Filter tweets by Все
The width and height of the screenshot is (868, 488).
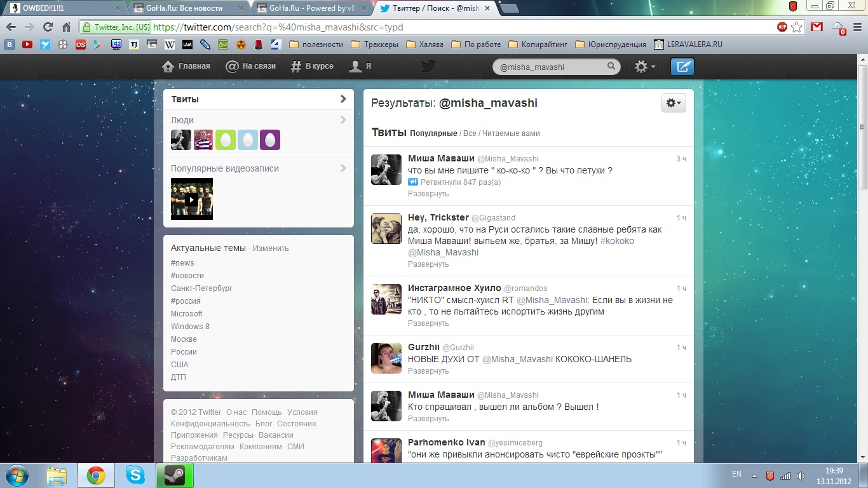[470, 133]
